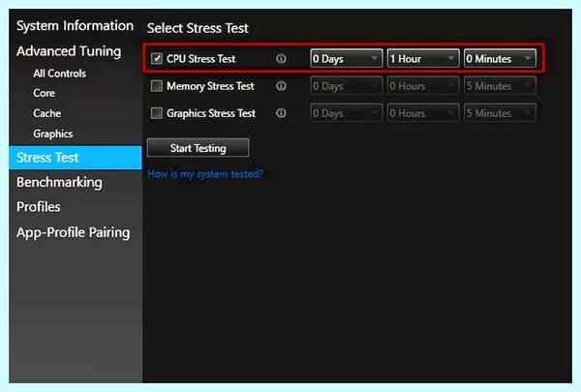Open Graphics test 0 Days dropdown
Viewport: 581px width, 392px height.
pos(347,113)
